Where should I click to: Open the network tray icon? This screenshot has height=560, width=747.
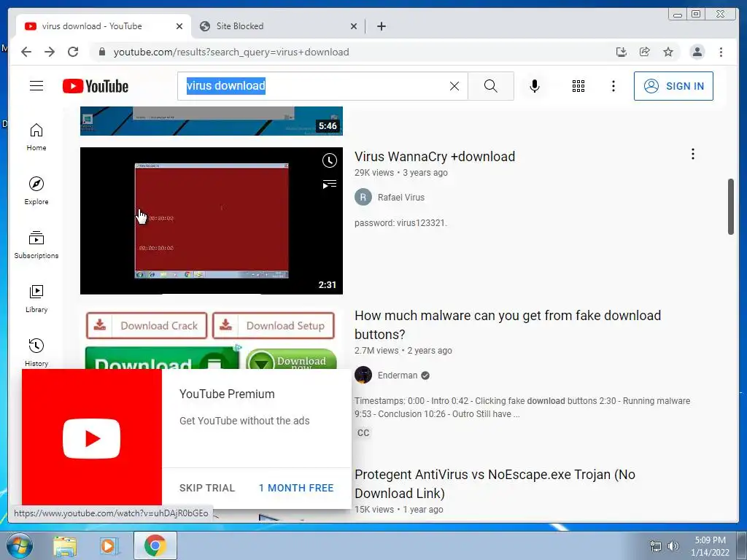click(x=656, y=546)
